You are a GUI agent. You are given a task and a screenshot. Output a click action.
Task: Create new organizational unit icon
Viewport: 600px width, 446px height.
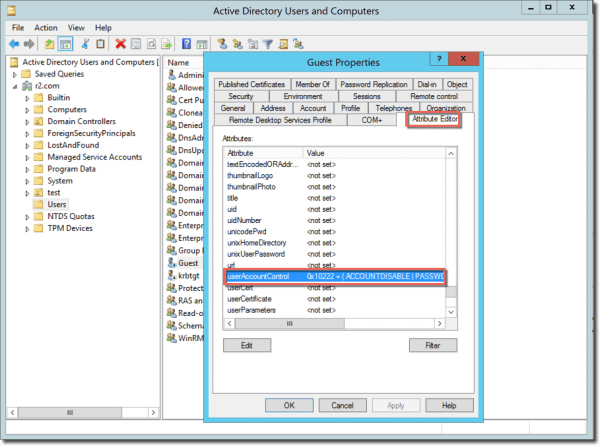pos(253,44)
